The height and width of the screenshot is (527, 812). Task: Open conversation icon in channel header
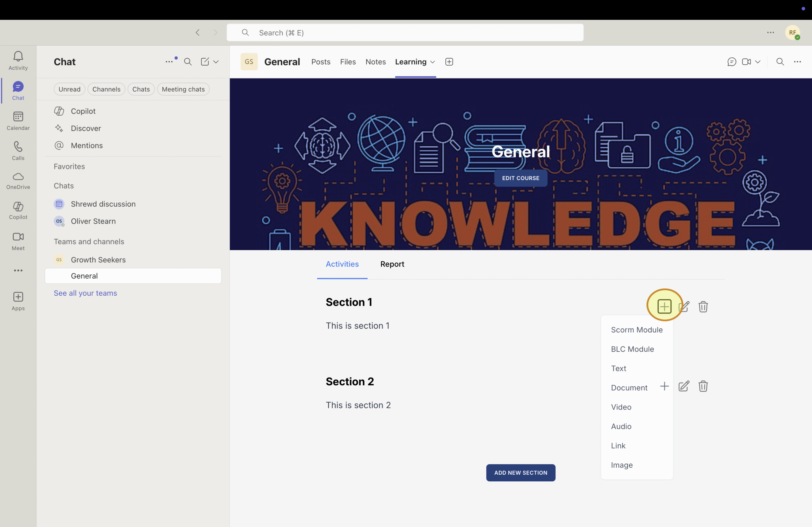[731, 62]
